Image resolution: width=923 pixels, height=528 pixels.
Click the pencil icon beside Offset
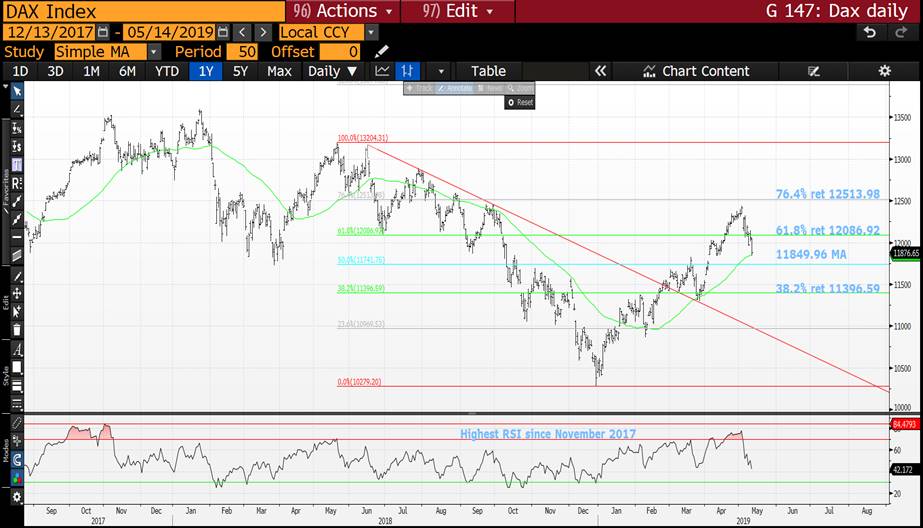(381, 51)
